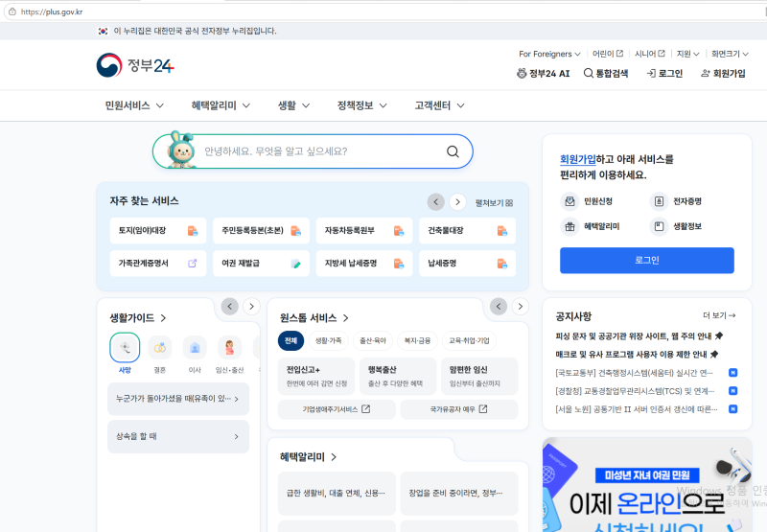Screen dimensions: 767x532
Task: Show previous 자주 찾는 서비스 items
Action: (436, 202)
